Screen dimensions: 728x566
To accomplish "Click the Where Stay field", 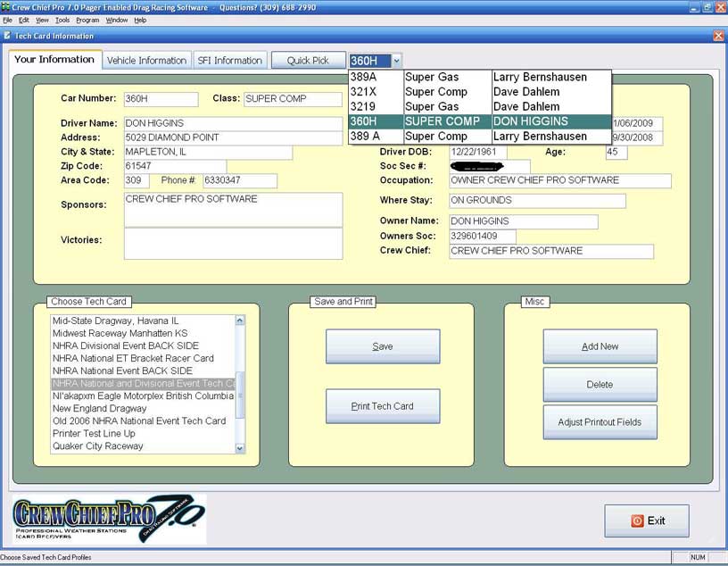I will pyautogui.click(x=537, y=201).
